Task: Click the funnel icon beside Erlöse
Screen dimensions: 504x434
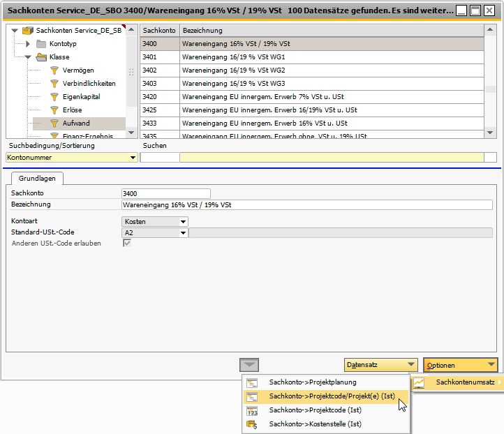Action: pos(54,110)
